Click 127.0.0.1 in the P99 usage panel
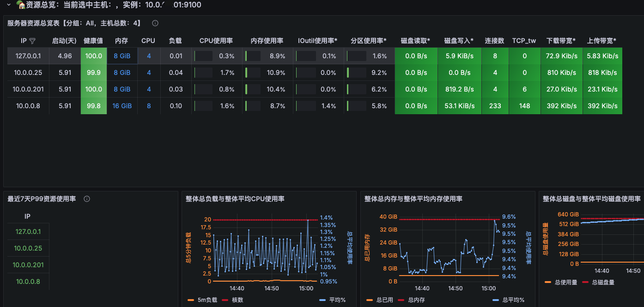 tap(28, 232)
